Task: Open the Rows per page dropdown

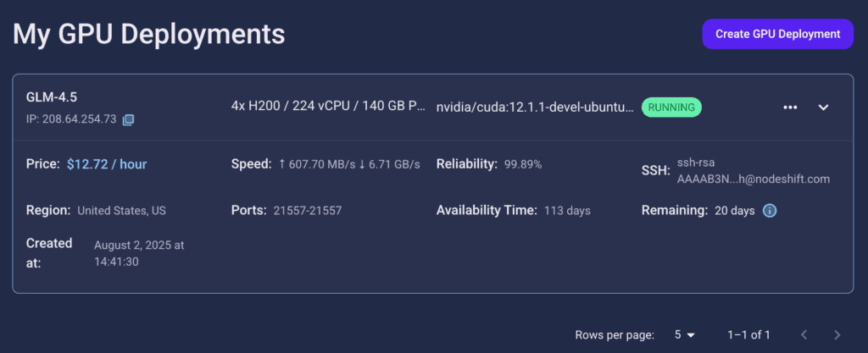Action: pyautogui.click(x=684, y=334)
